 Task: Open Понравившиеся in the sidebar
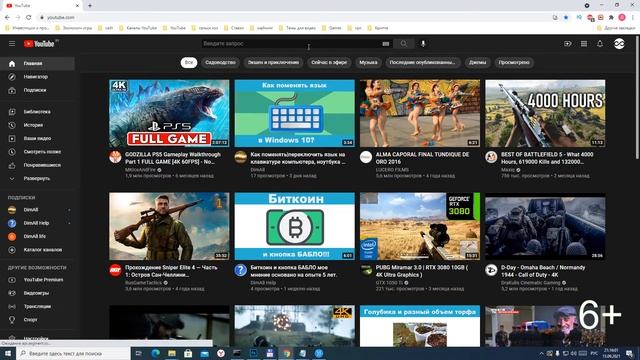tap(37, 165)
